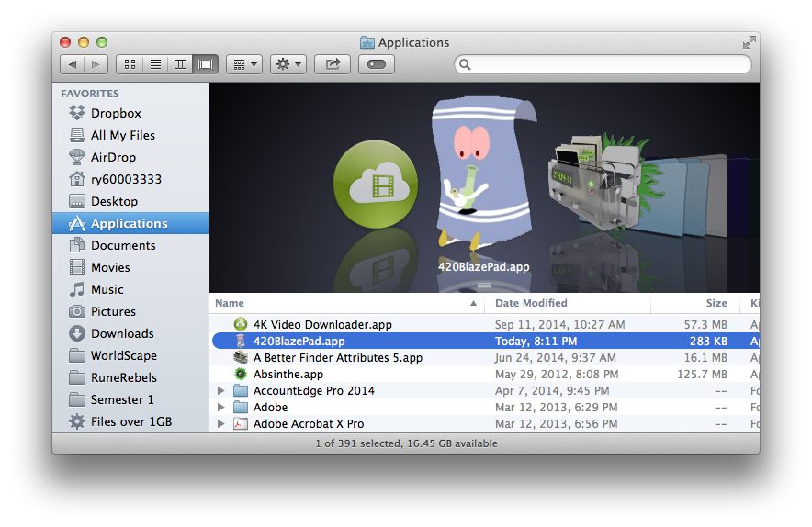Click the Share button in toolbar
Viewport: 812px width, 527px height.
[333, 64]
